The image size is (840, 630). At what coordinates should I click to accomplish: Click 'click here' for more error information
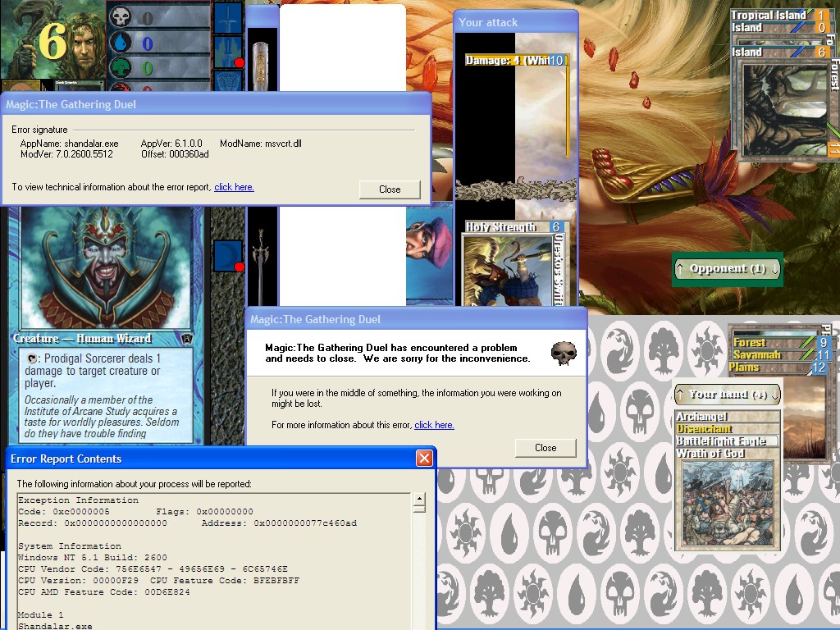tap(434, 425)
